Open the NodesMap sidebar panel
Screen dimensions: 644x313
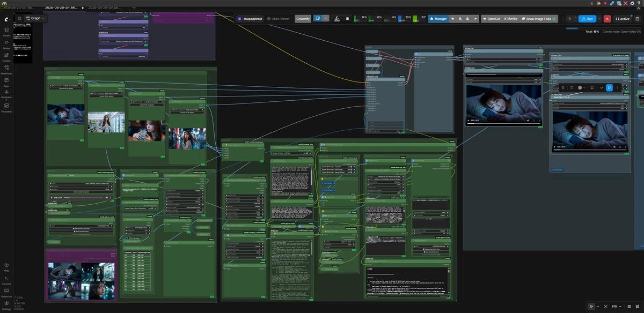point(6,95)
